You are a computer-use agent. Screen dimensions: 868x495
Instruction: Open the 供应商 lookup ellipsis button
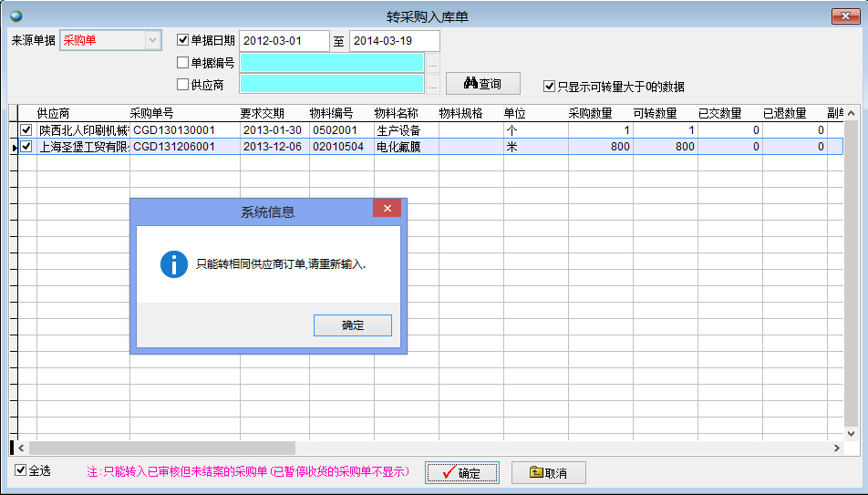point(433,85)
